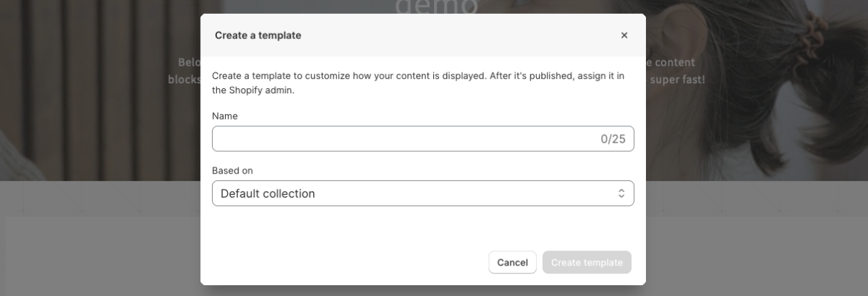Viewport: 868px width, 296px height.
Task: Click the Create template button
Action: tap(587, 263)
